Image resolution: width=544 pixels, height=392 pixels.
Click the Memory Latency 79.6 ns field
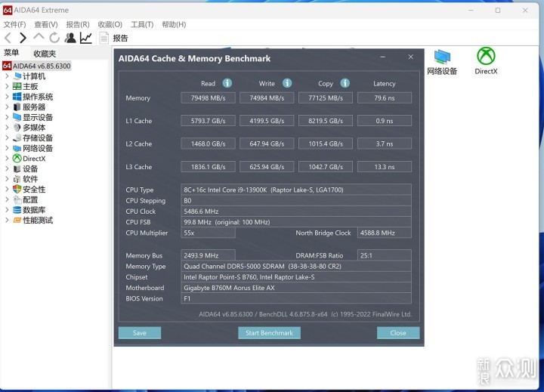coord(385,98)
